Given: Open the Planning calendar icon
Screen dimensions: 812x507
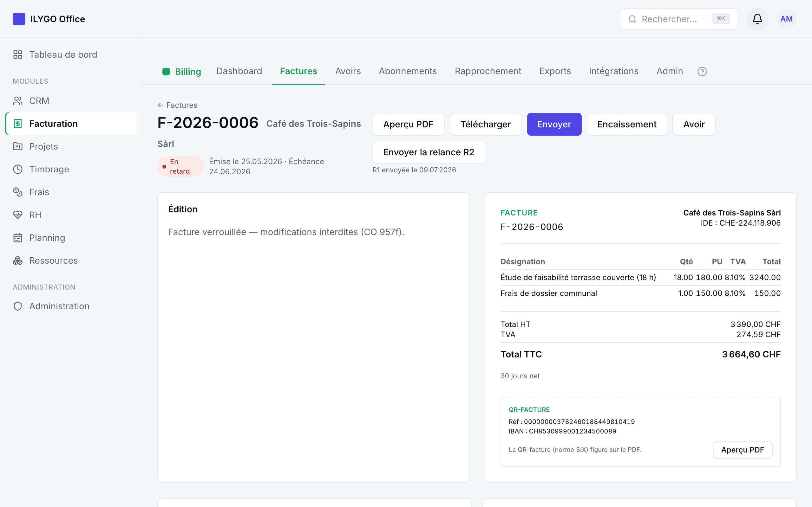Looking at the screenshot, I should coord(18,238).
